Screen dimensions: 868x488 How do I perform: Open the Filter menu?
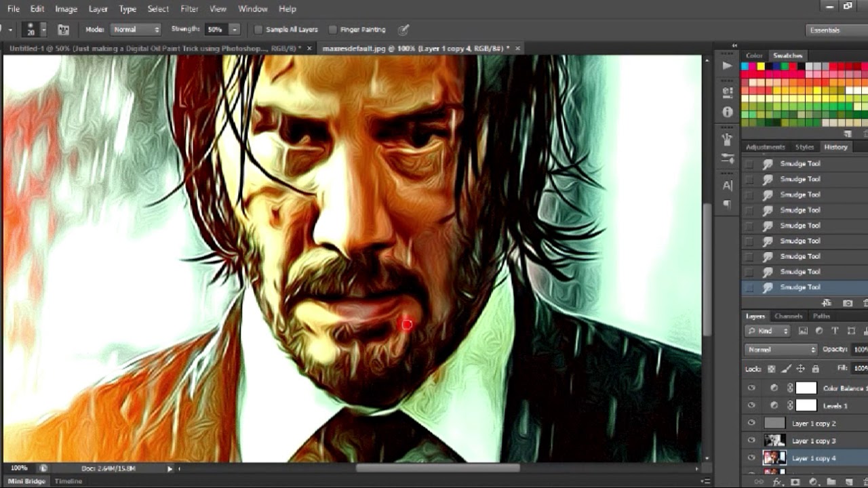coord(189,9)
